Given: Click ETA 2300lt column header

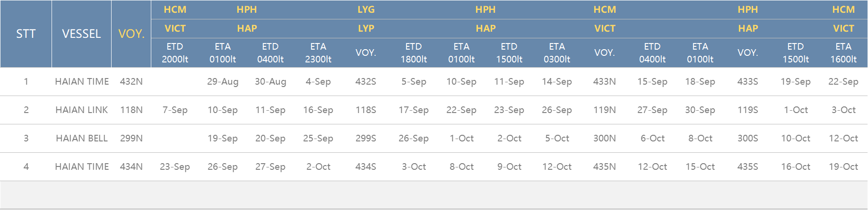Looking at the screenshot, I should point(318,53).
